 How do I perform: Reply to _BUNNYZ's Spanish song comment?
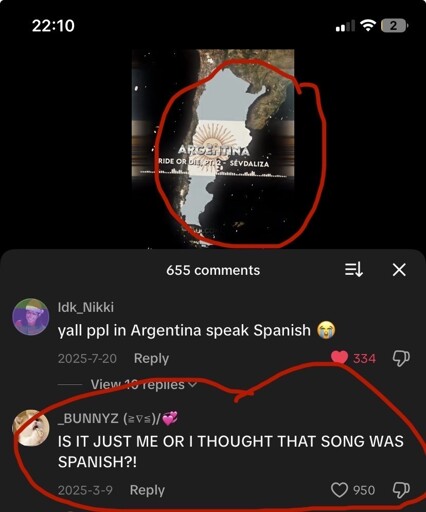pos(147,490)
